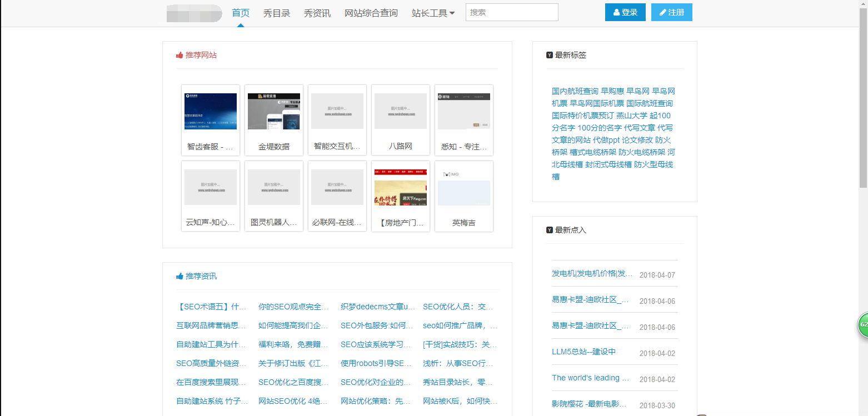Open article 织梦dedecms文章u...
868x416 pixels.
pos(378,307)
